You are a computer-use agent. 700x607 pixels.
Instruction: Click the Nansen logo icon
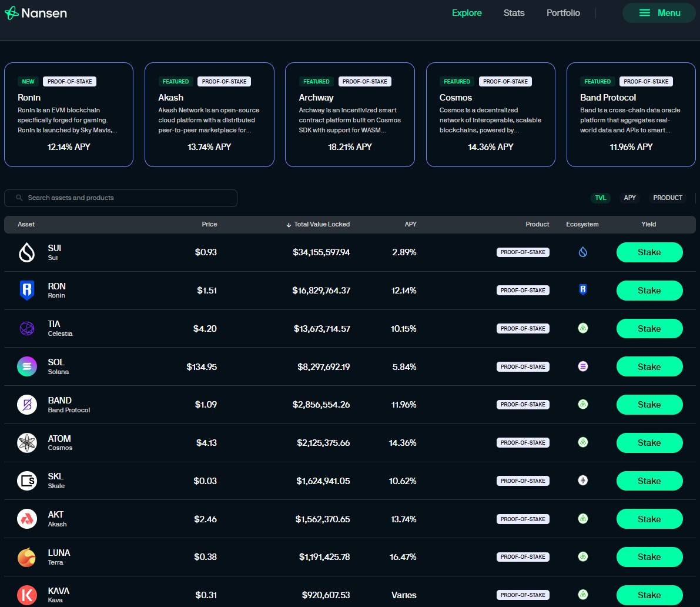pos(12,13)
